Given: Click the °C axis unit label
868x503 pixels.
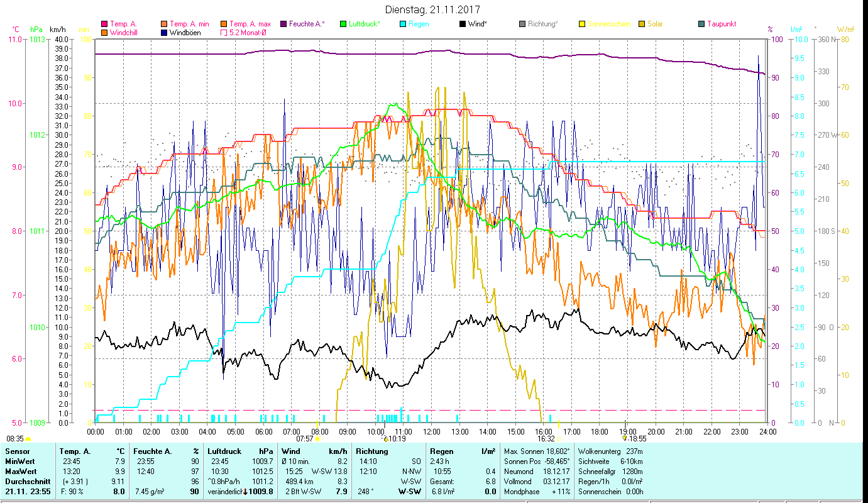Looking at the screenshot, I should [16, 30].
